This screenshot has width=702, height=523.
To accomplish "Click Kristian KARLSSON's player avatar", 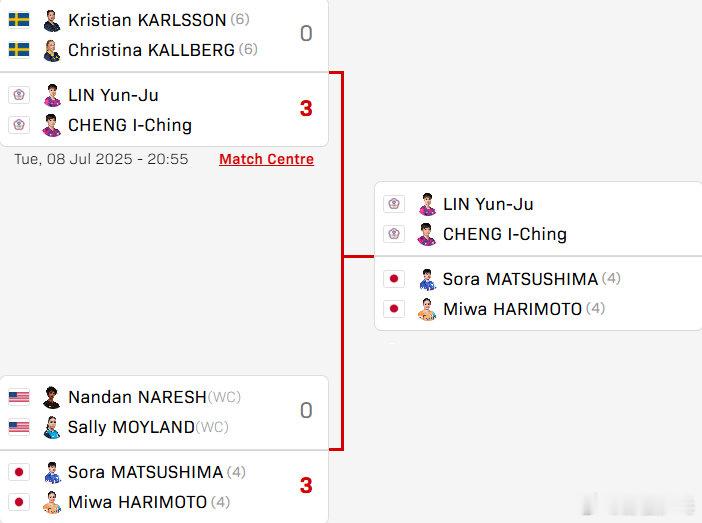I will (x=52, y=21).
